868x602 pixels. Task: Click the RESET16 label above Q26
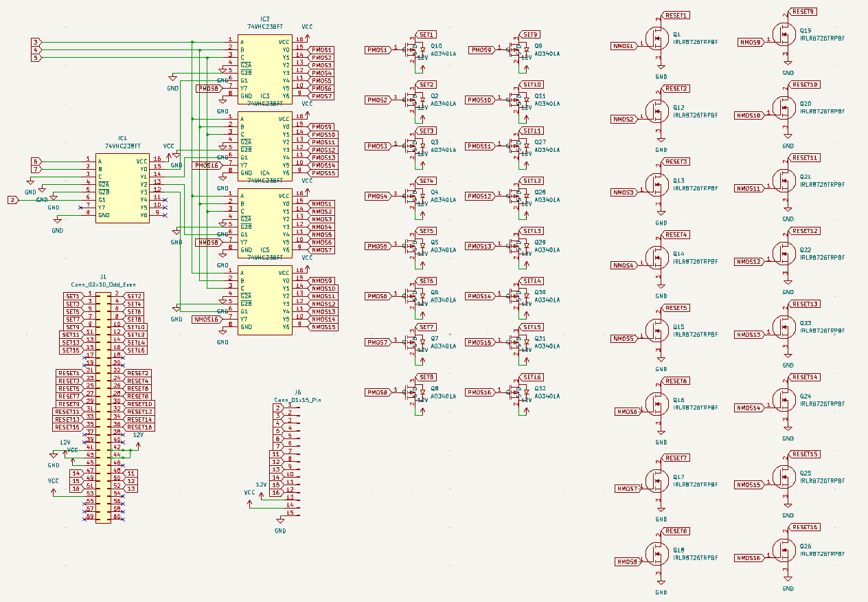(x=805, y=527)
